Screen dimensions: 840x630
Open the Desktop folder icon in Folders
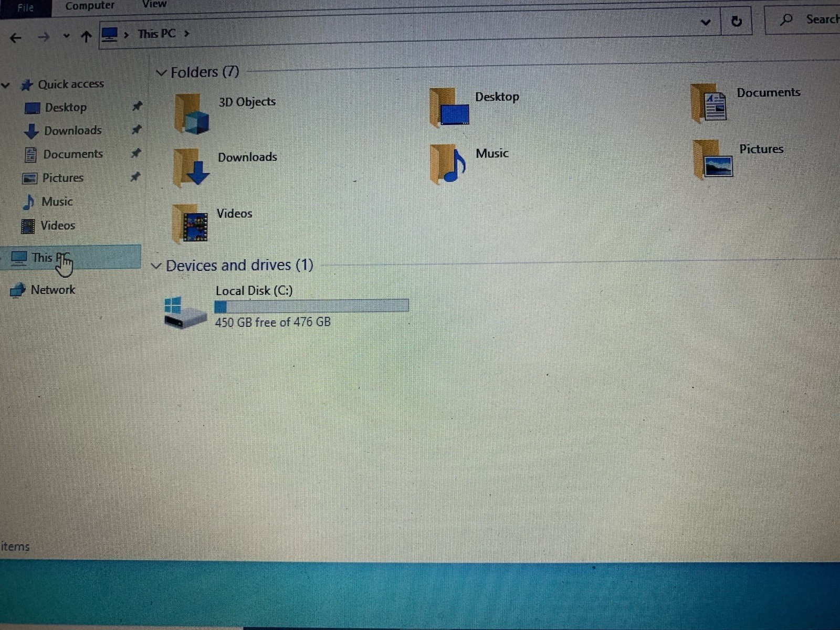[449, 108]
